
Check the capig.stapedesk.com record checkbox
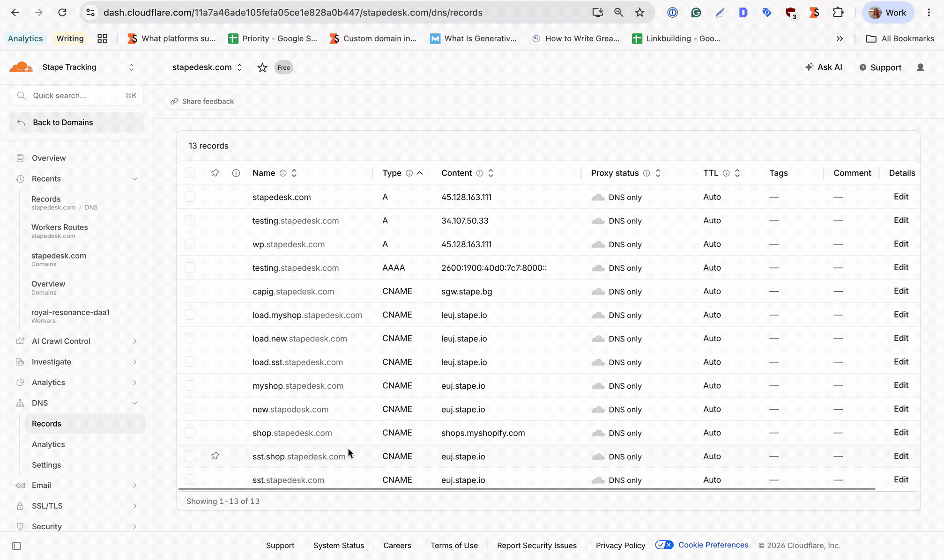tap(190, 291)
